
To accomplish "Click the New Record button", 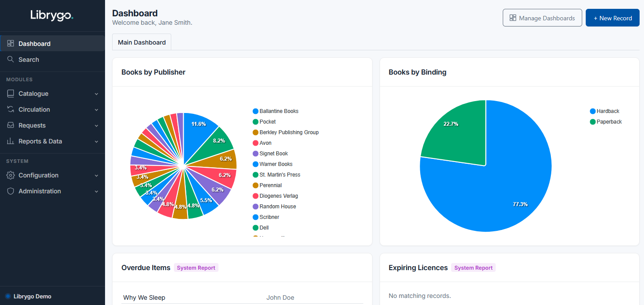I will pyautogui.click(x=613, y=18).
